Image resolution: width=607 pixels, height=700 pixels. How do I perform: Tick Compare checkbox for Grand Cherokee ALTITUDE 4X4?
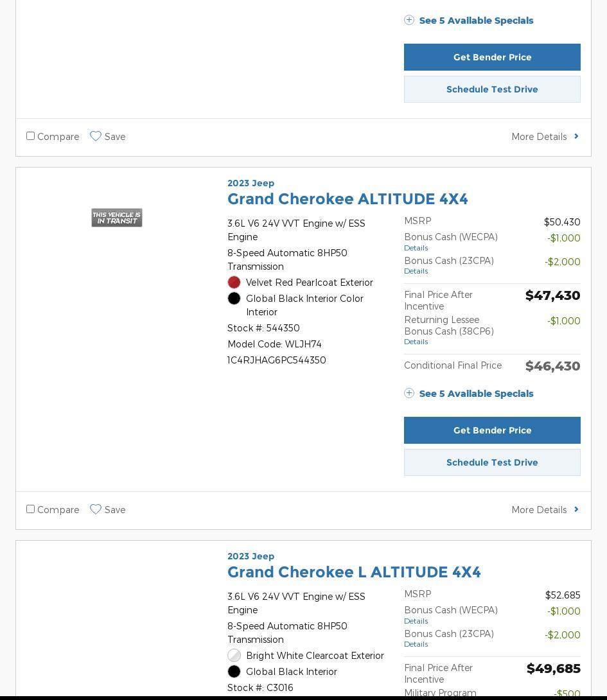point(30,509)
